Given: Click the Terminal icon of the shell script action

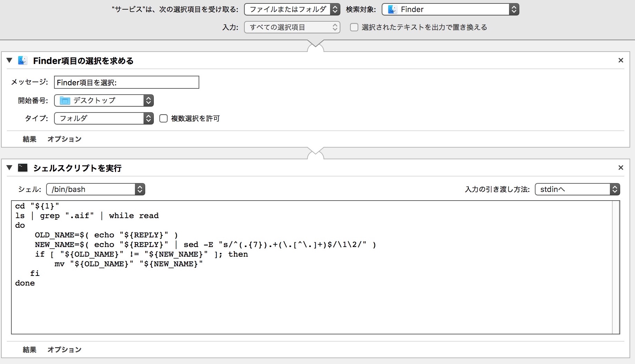Looking at the screenshot, I should [23, 168].
